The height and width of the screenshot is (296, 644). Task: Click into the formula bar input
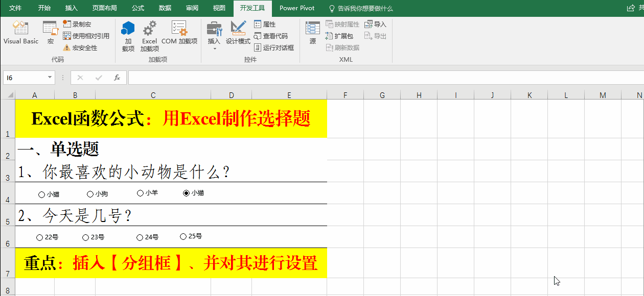coord(386,78)
